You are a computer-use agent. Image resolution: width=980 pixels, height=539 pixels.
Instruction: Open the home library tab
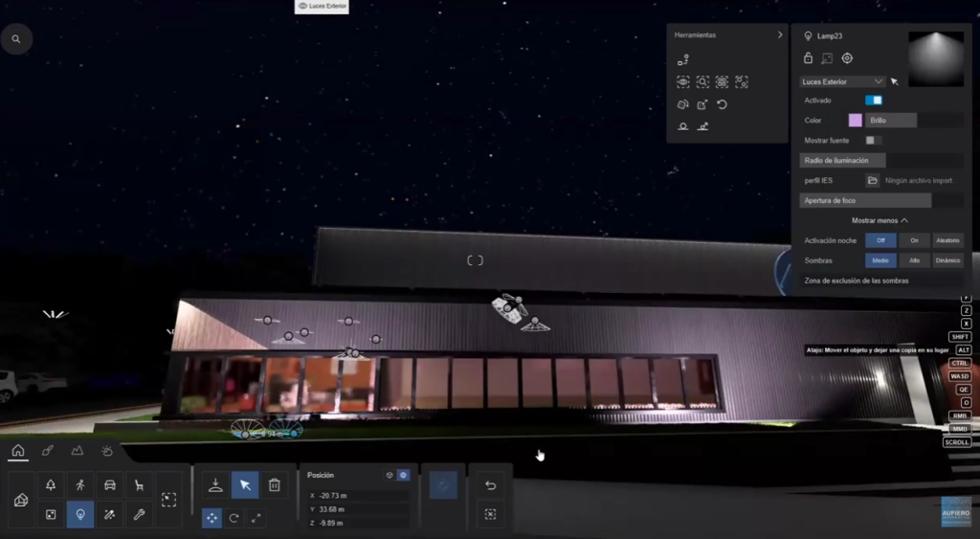coord(18,450)
